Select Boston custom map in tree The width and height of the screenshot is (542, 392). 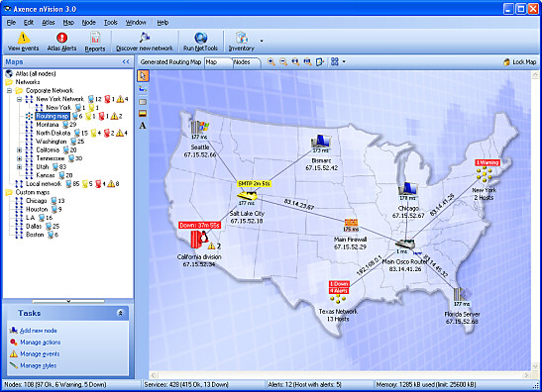point(35,235)
